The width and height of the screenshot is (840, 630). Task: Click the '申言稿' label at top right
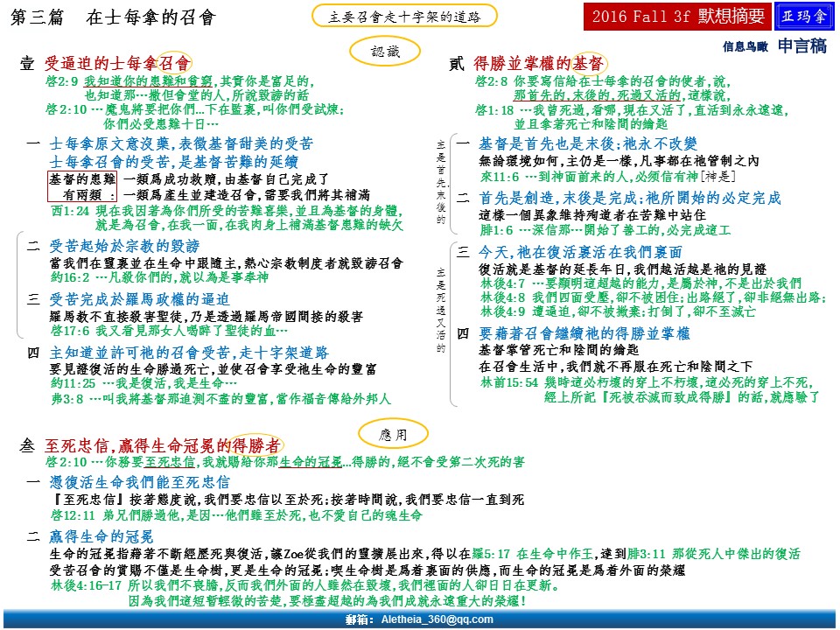(802, 46)
